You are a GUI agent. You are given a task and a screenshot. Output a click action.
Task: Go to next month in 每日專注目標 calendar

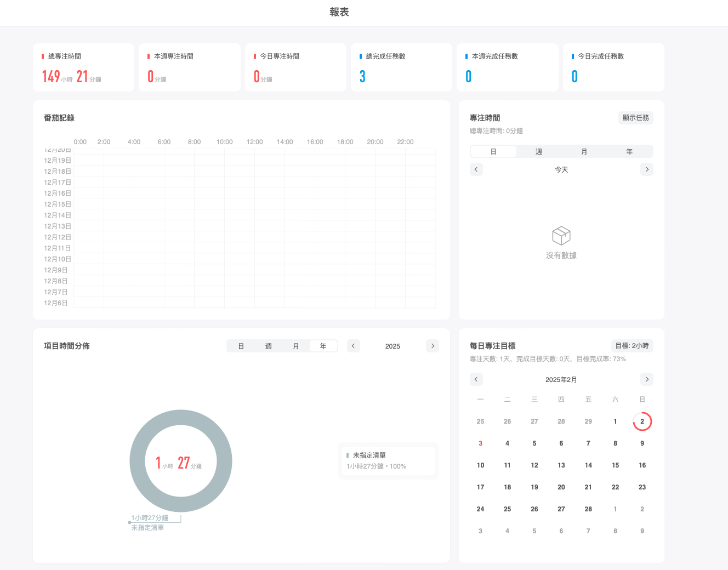click(647, 379)
